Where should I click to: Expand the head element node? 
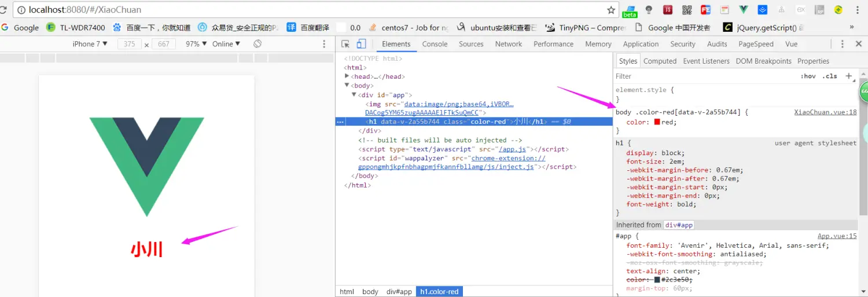[x=347, y=76]
